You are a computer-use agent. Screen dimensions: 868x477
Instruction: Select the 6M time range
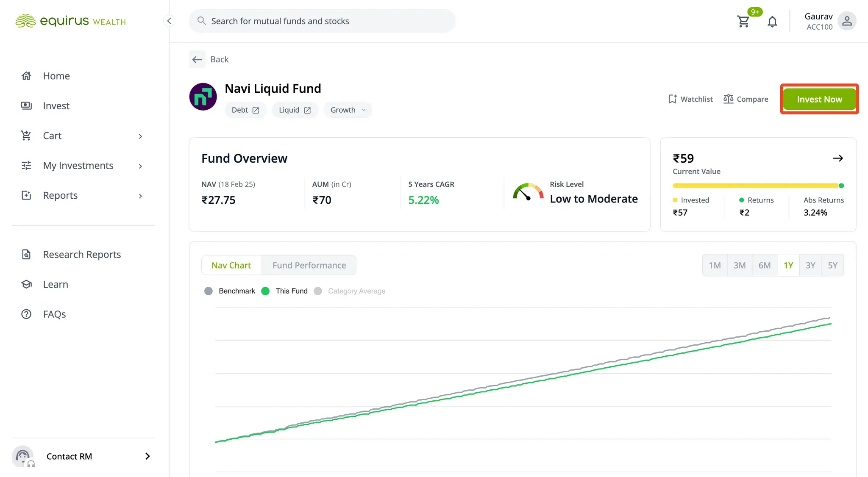(765, 265)
